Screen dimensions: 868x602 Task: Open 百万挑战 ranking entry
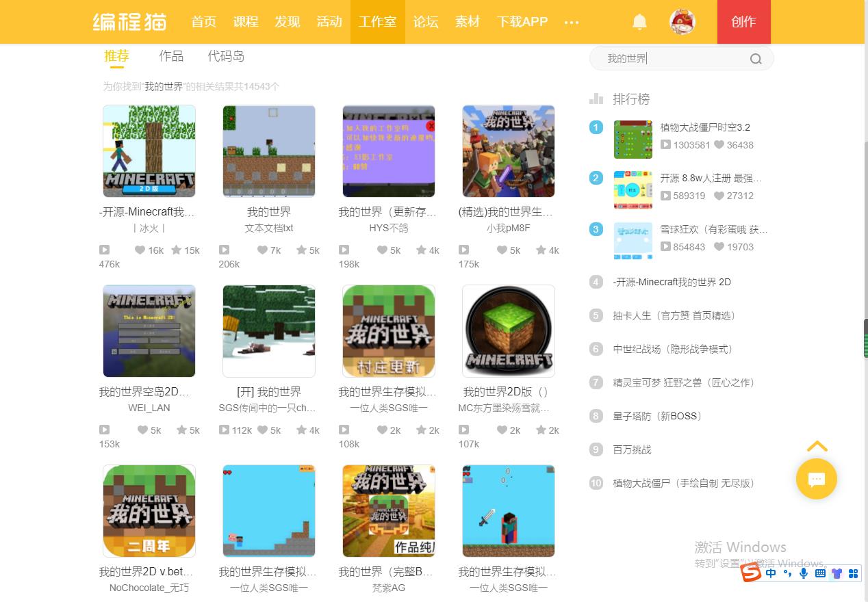pyautogui.click(x=632, y=449)
